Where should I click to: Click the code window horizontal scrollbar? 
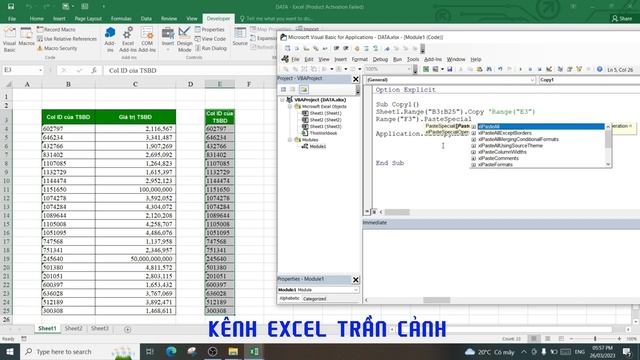(x=397, y=212)
